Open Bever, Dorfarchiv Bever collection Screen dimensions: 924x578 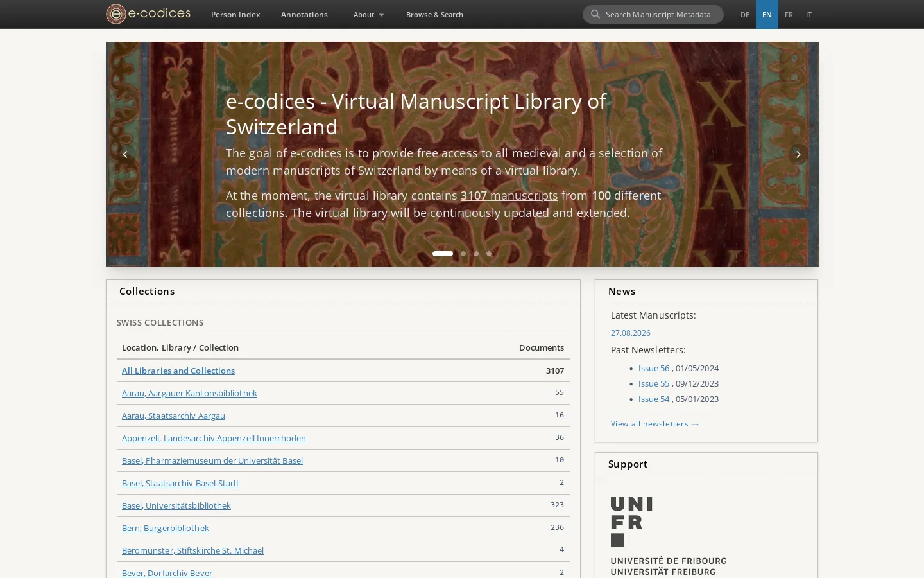167,572
